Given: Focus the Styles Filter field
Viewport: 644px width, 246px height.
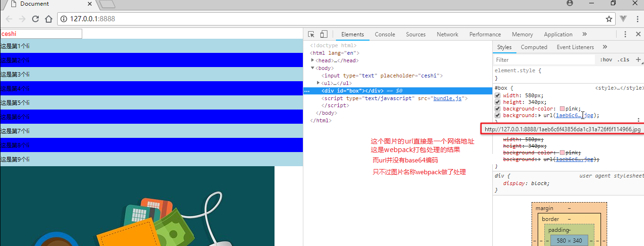Looking at the screenshot, I should (544, 59).
